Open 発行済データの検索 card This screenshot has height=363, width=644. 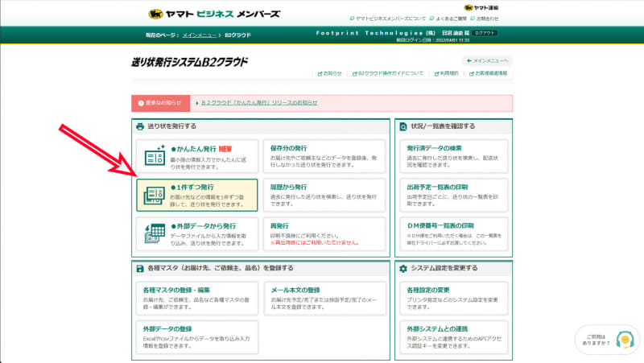point(453,156)
